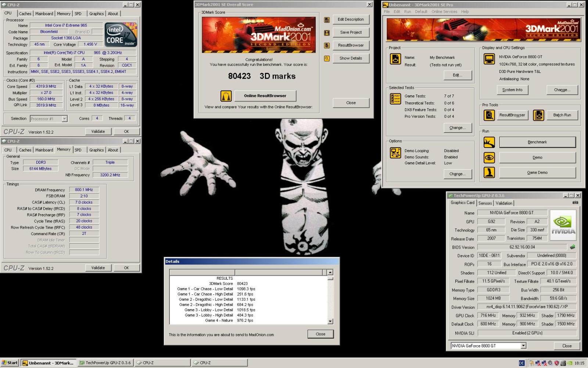
Task: Click the NVIDIA logo in GPU-Z
Action: (563, 225)
